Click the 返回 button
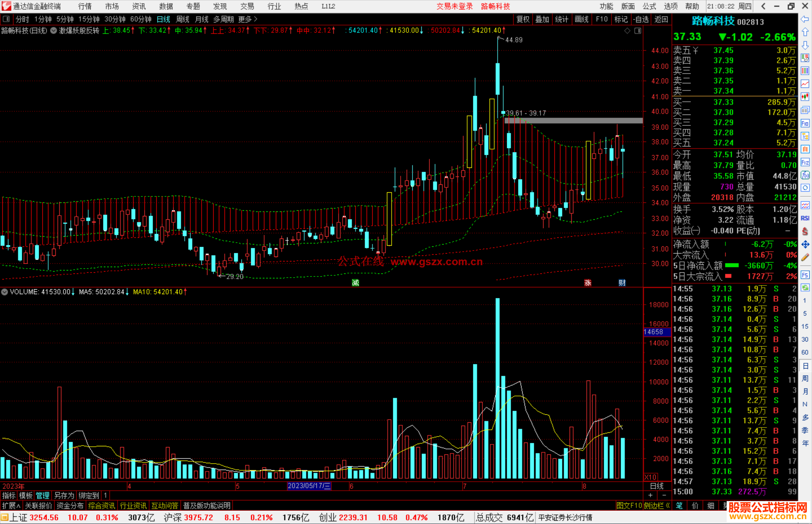 [661, 19]
